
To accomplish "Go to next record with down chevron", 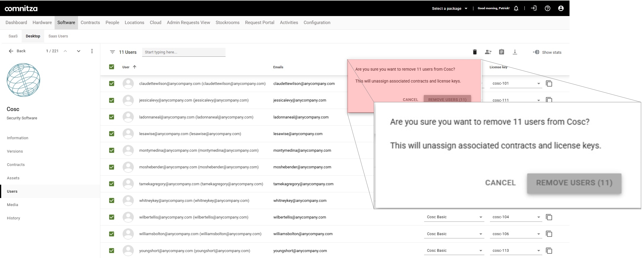I will click(x=79, y=51).
